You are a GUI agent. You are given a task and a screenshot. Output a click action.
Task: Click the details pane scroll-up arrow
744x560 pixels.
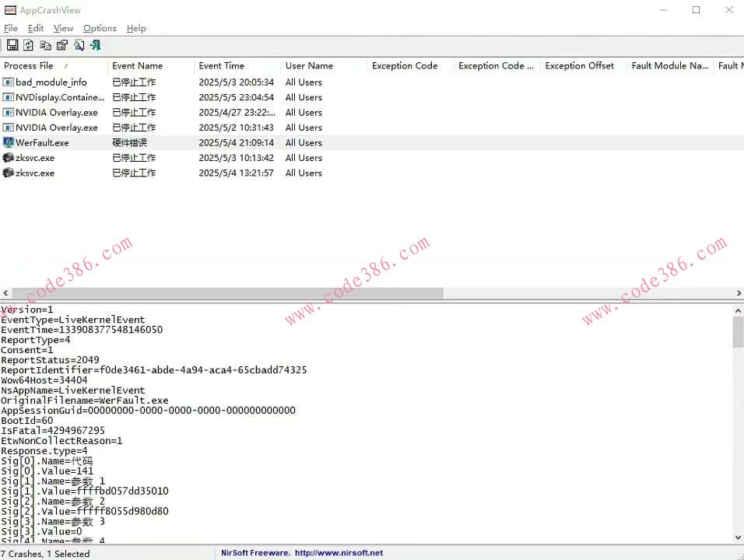[x=738, y=310]
